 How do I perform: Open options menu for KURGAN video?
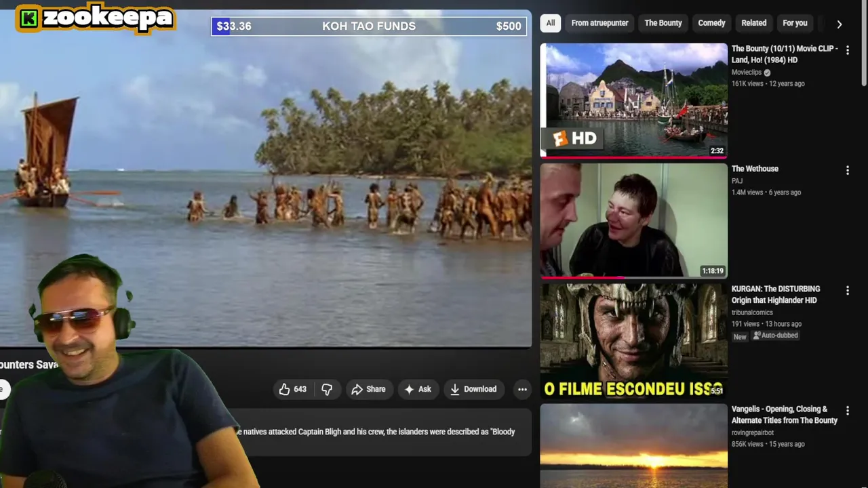pos(847,290)
